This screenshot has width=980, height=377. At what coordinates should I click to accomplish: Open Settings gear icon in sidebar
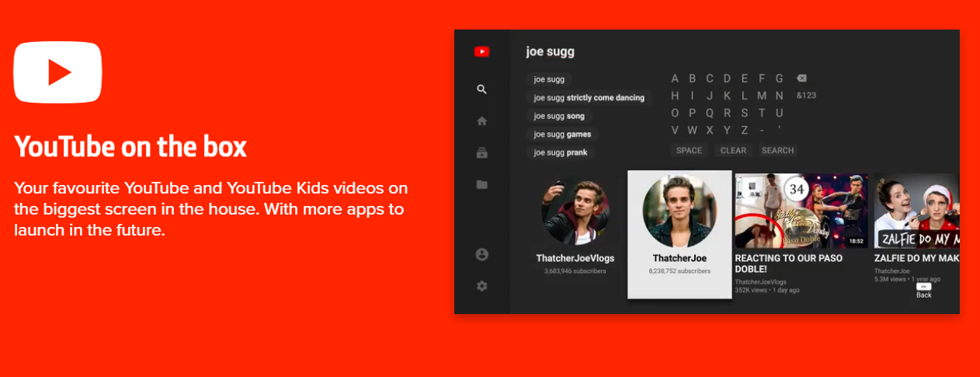[481, 286]
